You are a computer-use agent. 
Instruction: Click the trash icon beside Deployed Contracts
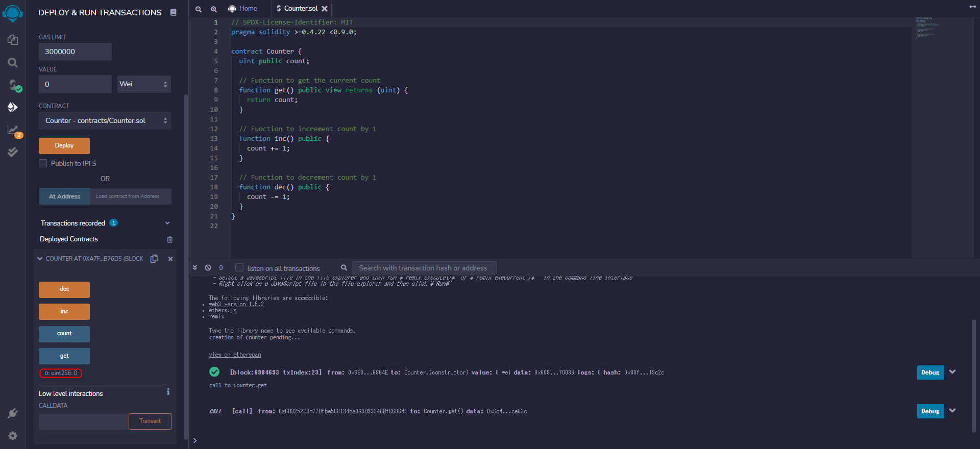[x=169, y=239]
